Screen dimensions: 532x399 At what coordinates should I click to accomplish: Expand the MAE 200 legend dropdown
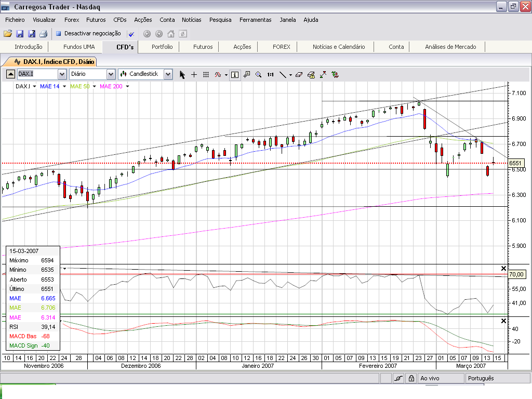point(128,87)
